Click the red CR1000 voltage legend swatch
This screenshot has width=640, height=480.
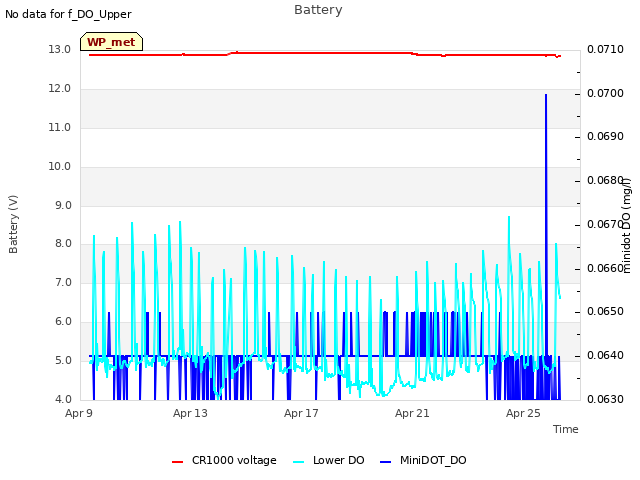(178, 462)
